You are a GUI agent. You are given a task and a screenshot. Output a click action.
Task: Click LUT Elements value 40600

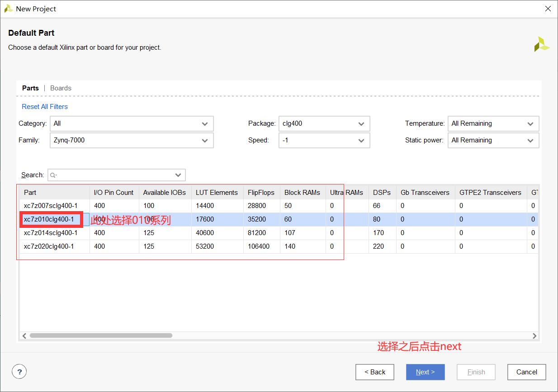205,233
